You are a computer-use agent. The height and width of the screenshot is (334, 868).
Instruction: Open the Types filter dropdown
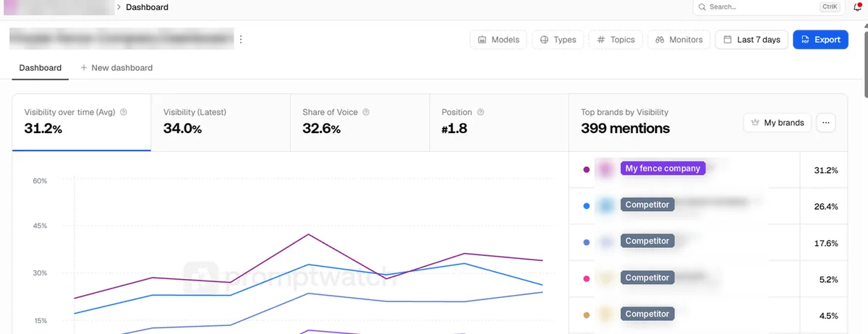tap(558, 40)
